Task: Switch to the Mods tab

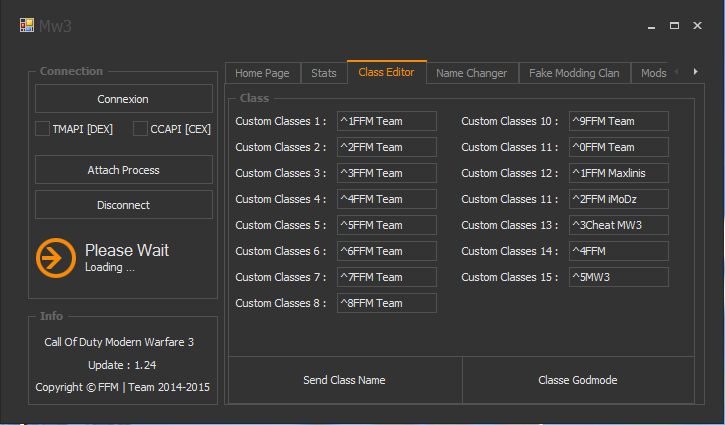Action: pos(653,73)
